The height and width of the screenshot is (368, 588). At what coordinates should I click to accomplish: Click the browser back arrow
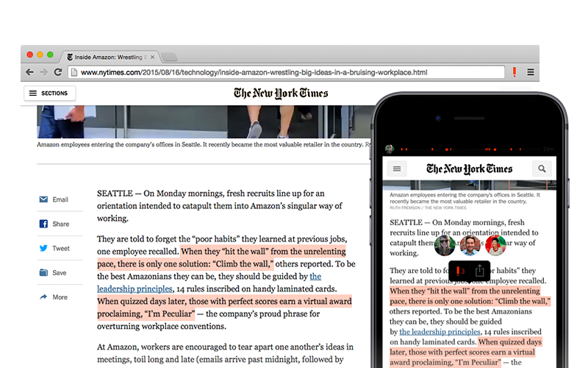(x=29, y=72)
